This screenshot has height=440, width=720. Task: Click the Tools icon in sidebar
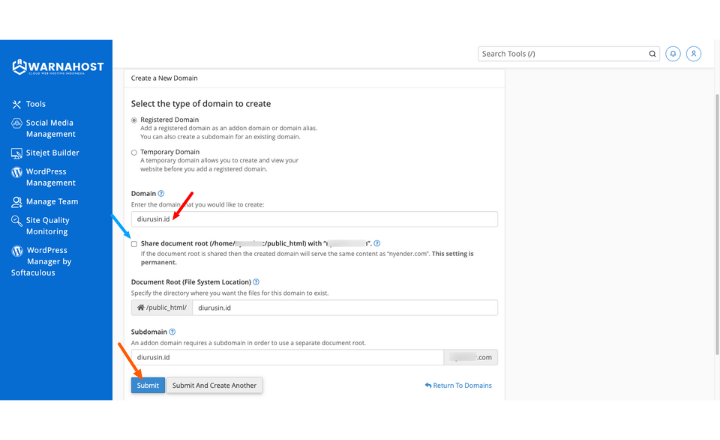coord(17,104)
